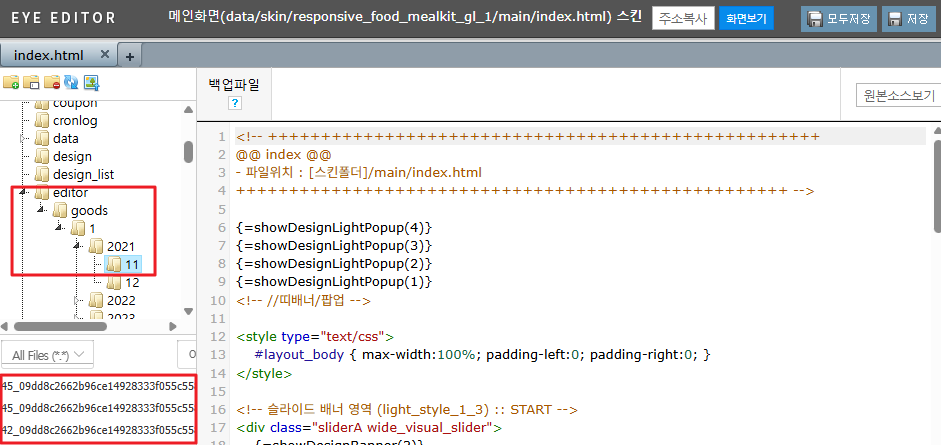
Task: Click the folder tree scroll left arrow
Action: coord(5,327)
